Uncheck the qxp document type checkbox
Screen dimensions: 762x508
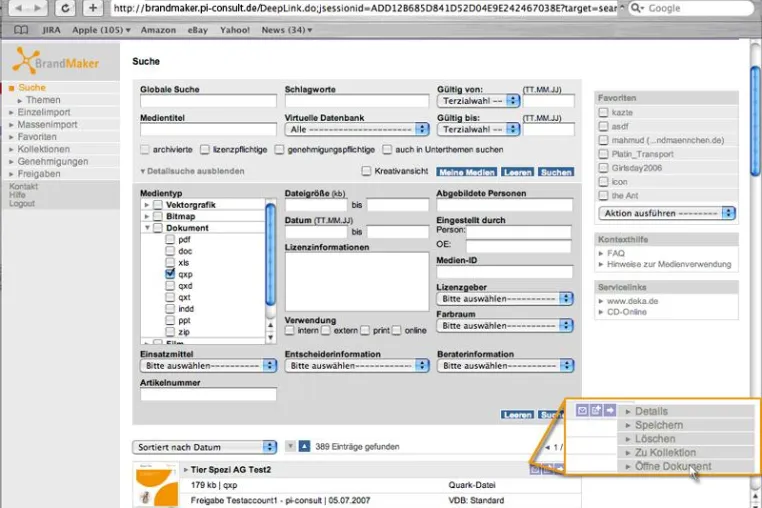coord(170,274)
